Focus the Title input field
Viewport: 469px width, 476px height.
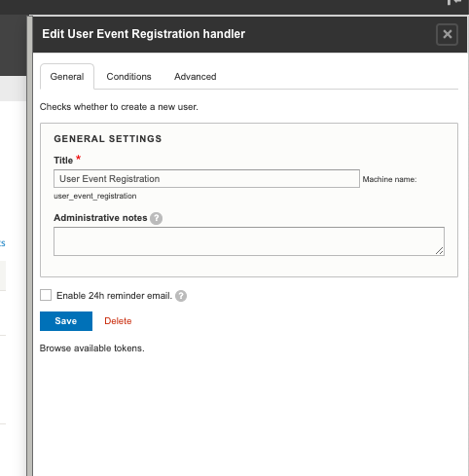coord(206,178)
